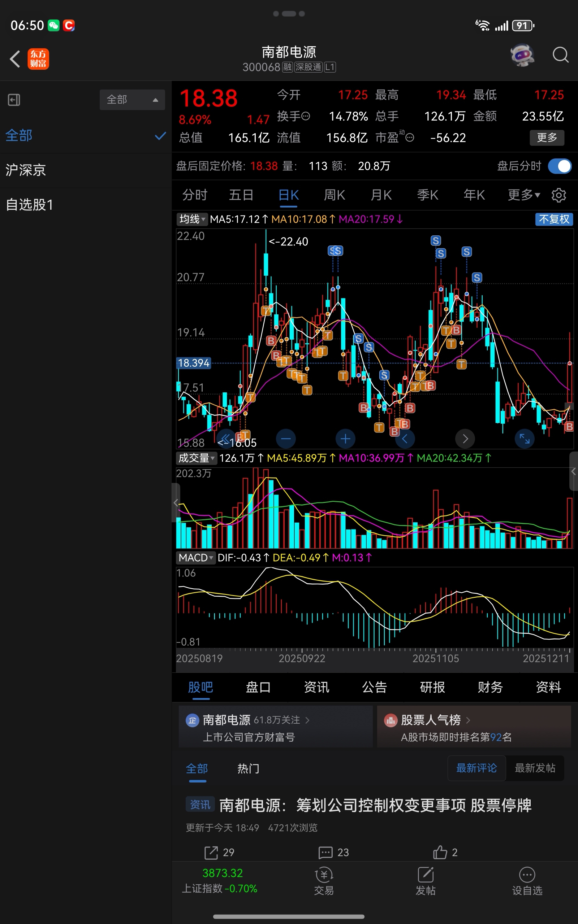Open the 盘口 tab
This screenshot has height=924, width=578.
[258, 687]
